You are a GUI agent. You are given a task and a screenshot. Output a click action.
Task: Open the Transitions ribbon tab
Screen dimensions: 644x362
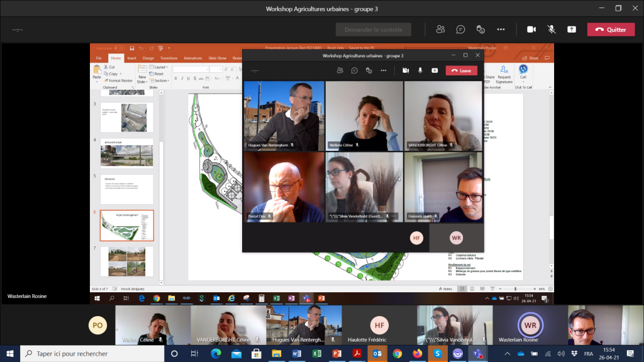coord(169,58)
